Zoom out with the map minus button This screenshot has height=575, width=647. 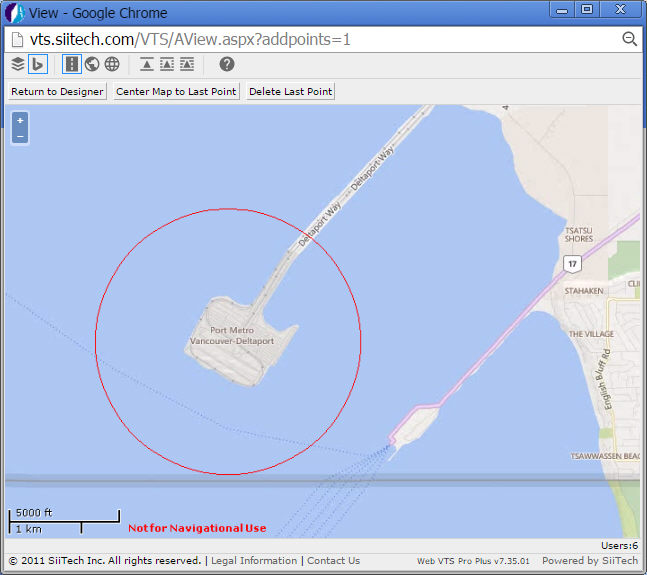point(20,136)
